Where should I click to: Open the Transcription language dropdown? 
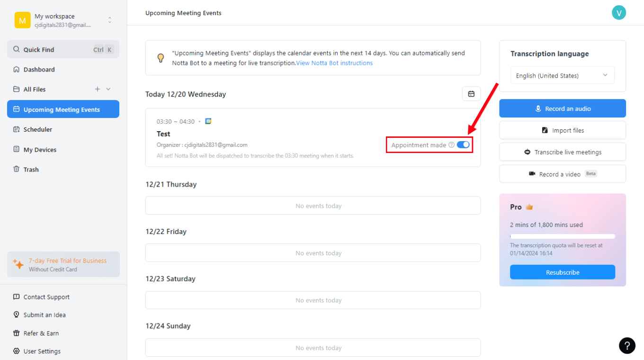(563, 75)
